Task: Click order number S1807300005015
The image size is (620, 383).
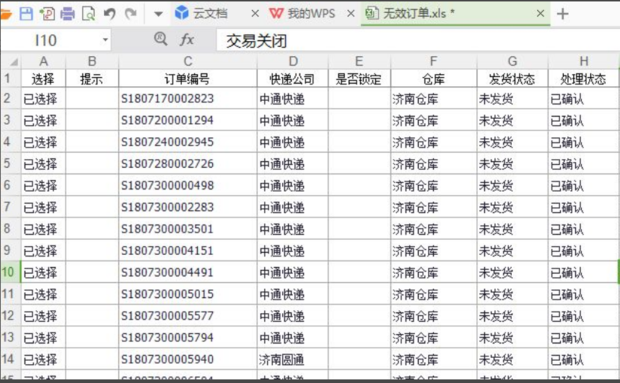Action: coord(167,294)
